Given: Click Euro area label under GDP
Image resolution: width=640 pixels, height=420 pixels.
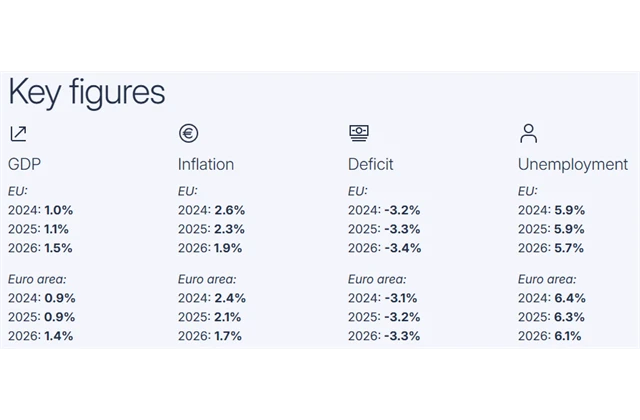Looking at the screenshot, I should click(x=37, y=279).
